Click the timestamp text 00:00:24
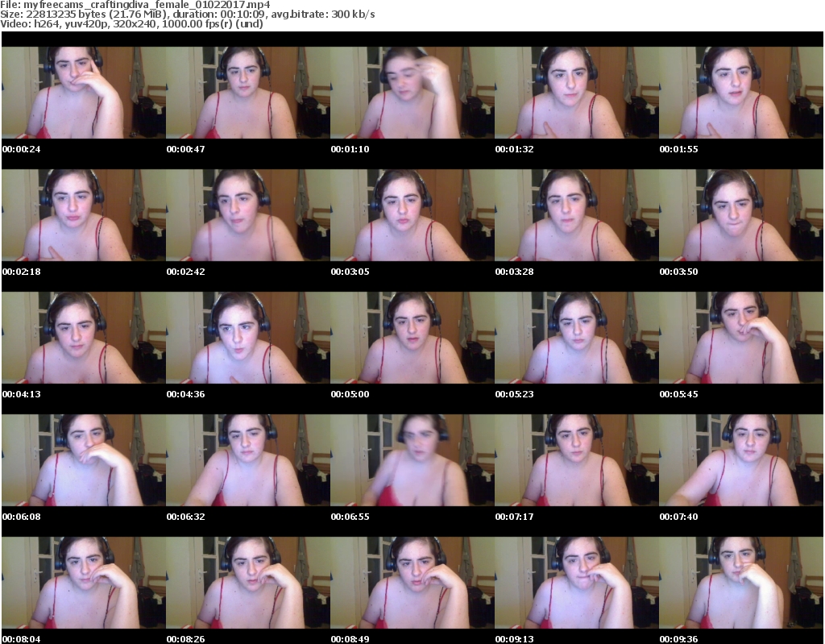Image resolution: width=825 pixels, height=644 pixels. (x=21, y=149)
